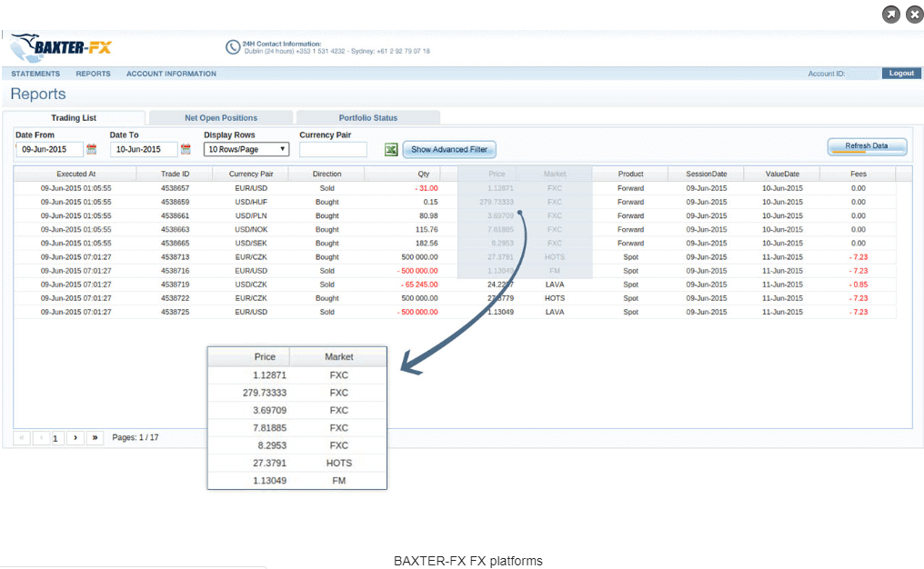Open the Account Information menu
Viewport: 924px width, 569px height.
(x=171, y=74)
